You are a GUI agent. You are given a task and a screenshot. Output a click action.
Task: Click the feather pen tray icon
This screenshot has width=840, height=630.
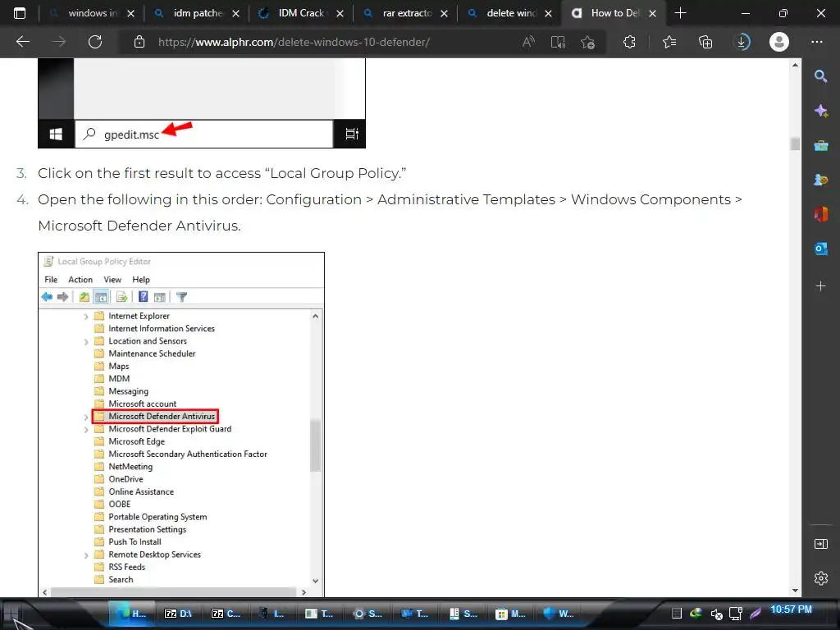[756, 614]
